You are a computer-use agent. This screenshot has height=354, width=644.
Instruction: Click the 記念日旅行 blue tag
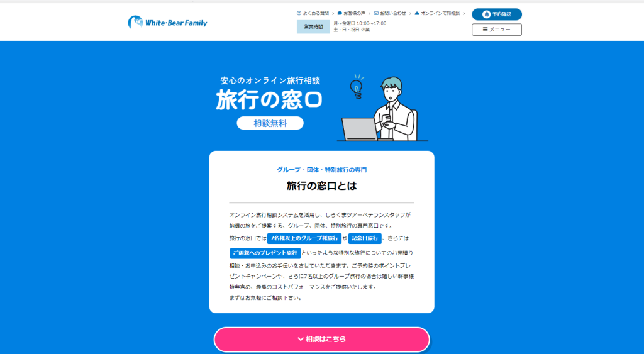point(365,238)
